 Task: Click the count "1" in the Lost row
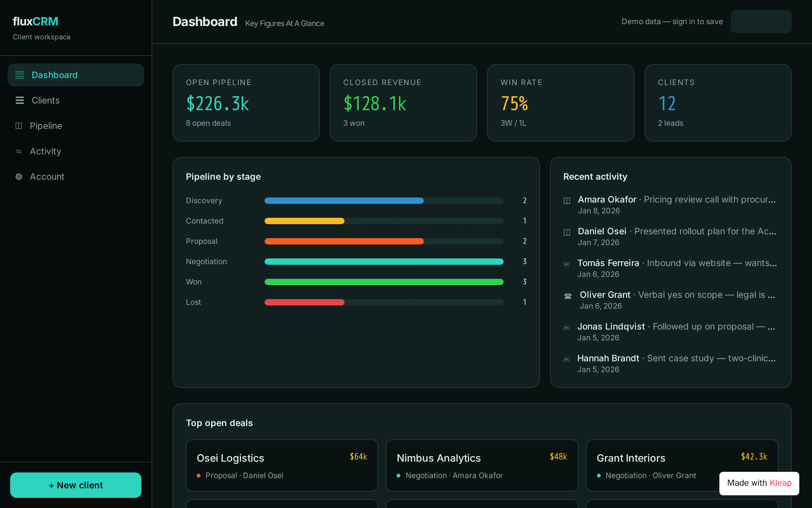tap(525, 302)
